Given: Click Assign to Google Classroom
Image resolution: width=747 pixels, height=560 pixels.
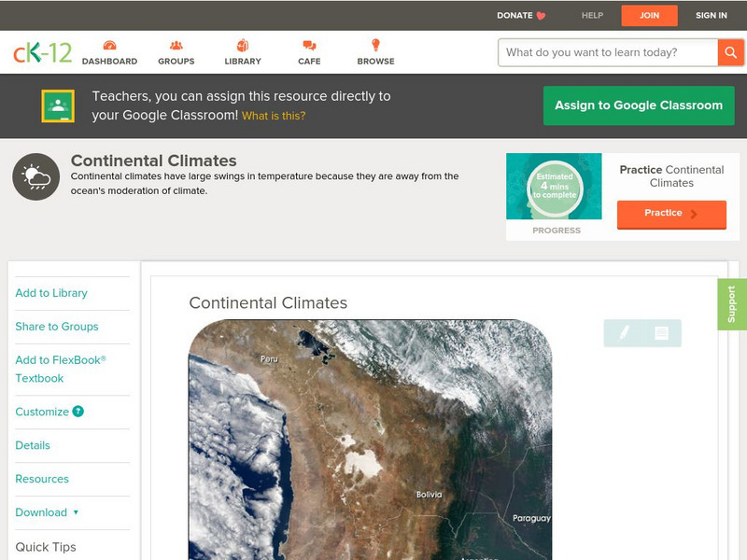Looking at the screenshot, I should click(x=639, y=105).
